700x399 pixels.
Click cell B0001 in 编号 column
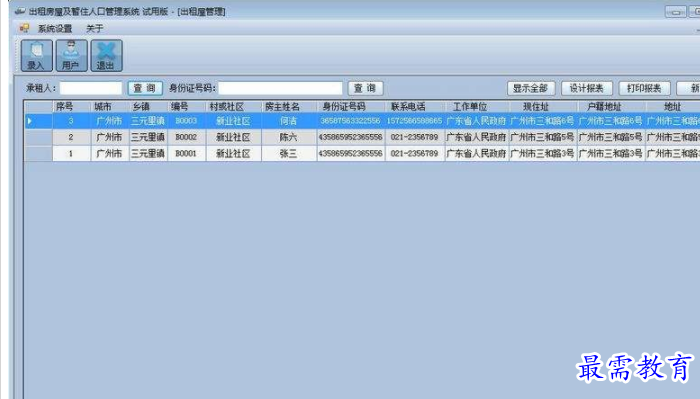pos(187,154)
